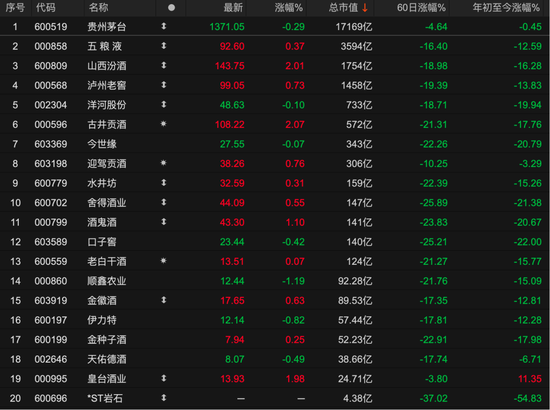Click latest price 143.75

[x=230, y=66]
